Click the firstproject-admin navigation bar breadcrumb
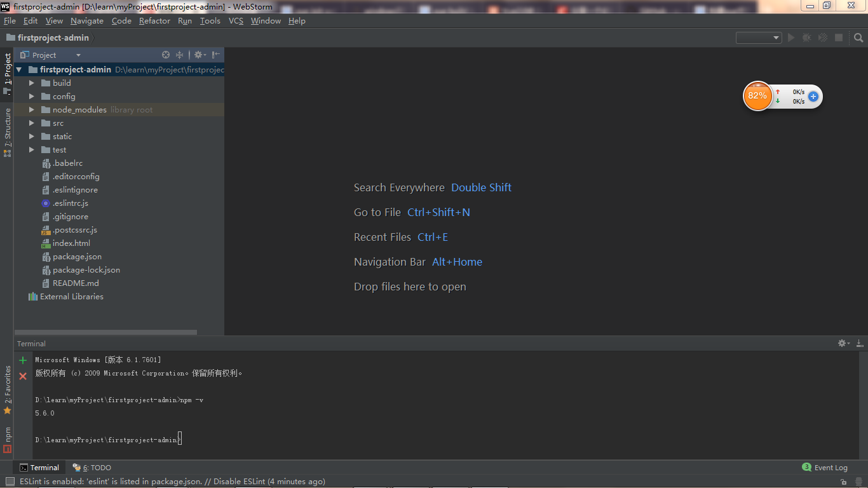Image resolution: width=868 pixels, height=488 pixels. click(x=48, y=37)
